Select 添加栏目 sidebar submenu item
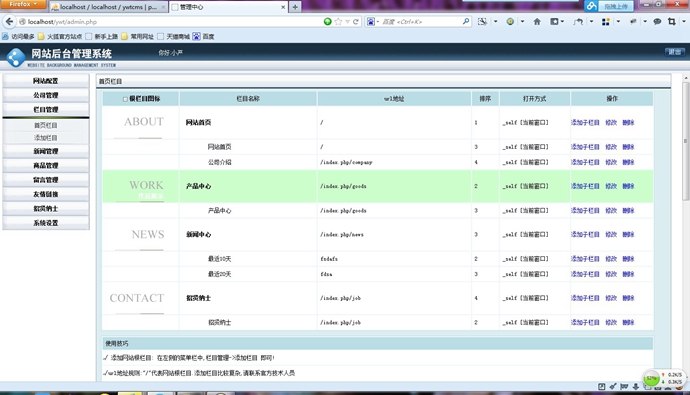Viewport: 690px width, 395px height. point(46,138)
